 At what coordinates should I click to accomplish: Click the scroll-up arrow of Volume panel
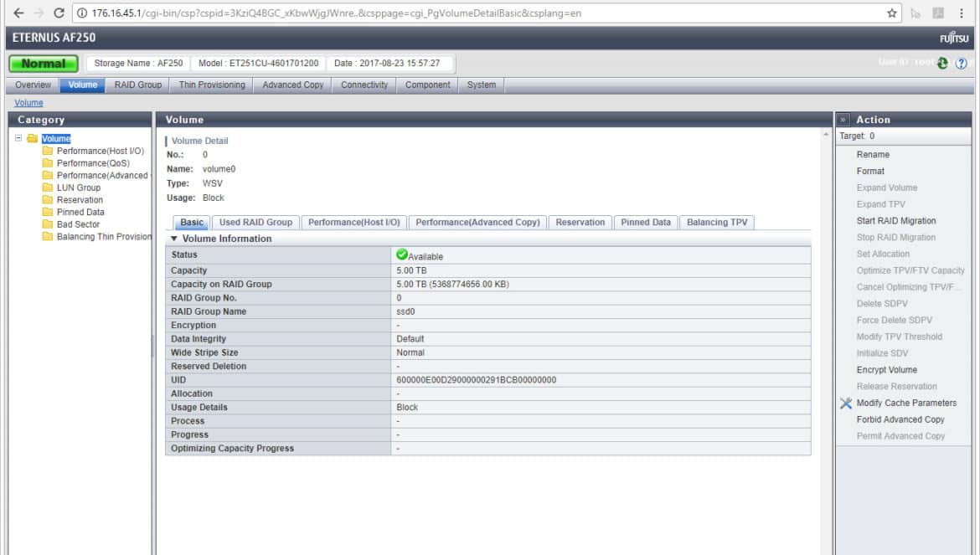[826, 134]
